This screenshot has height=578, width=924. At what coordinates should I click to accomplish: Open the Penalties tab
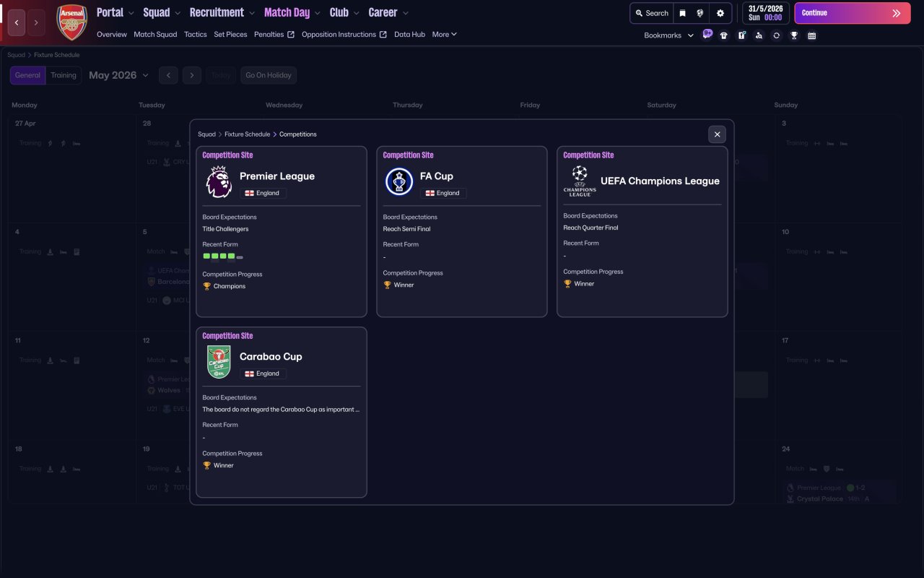point(274,34)
